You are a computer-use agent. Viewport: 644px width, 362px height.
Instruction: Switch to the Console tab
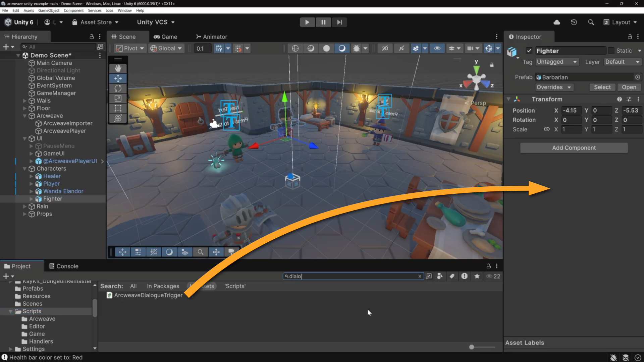(64, 266)
